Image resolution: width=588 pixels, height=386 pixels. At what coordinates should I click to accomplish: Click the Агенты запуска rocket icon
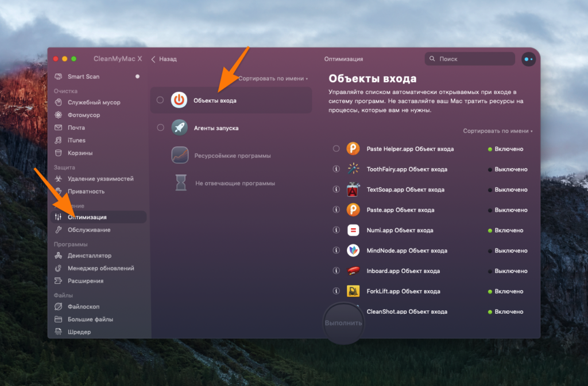(x=180, y=128)
